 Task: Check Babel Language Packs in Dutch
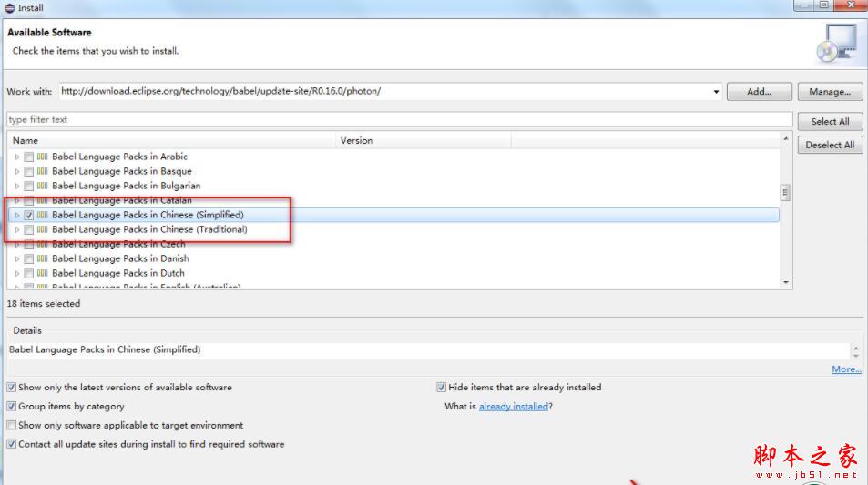pyautogui.click(x=29, y=273)
